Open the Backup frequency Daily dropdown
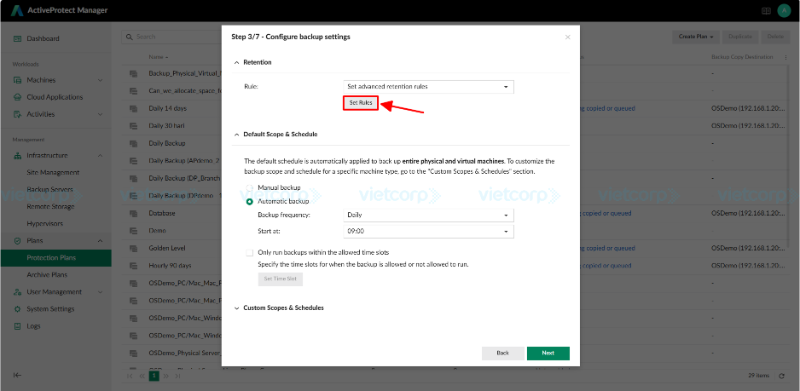Screen dimensions: 800x391 tap(429, 215)
